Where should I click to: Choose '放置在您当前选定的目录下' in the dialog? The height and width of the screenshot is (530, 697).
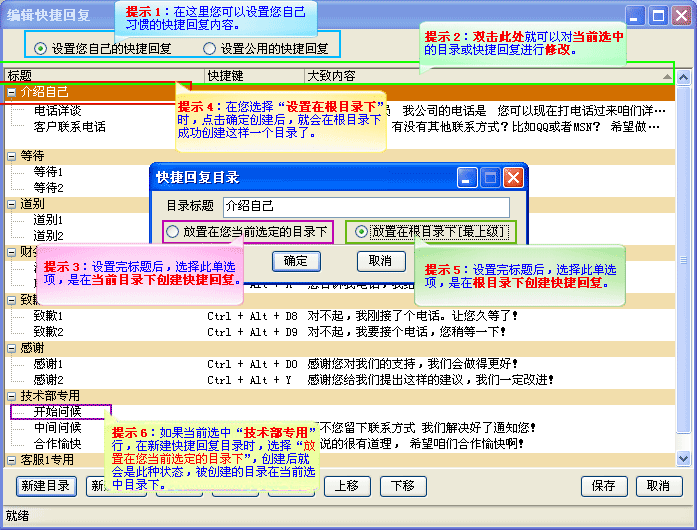tap(174, 232)
